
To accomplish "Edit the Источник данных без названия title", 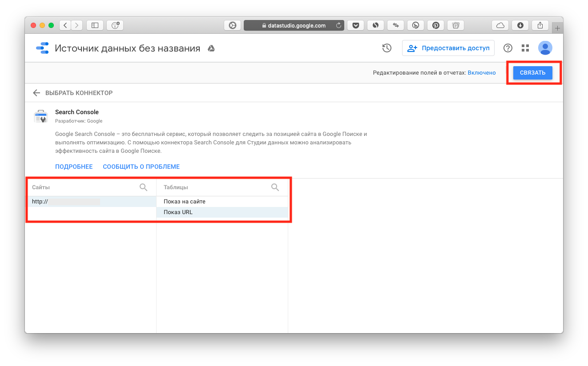I will 127,48.
